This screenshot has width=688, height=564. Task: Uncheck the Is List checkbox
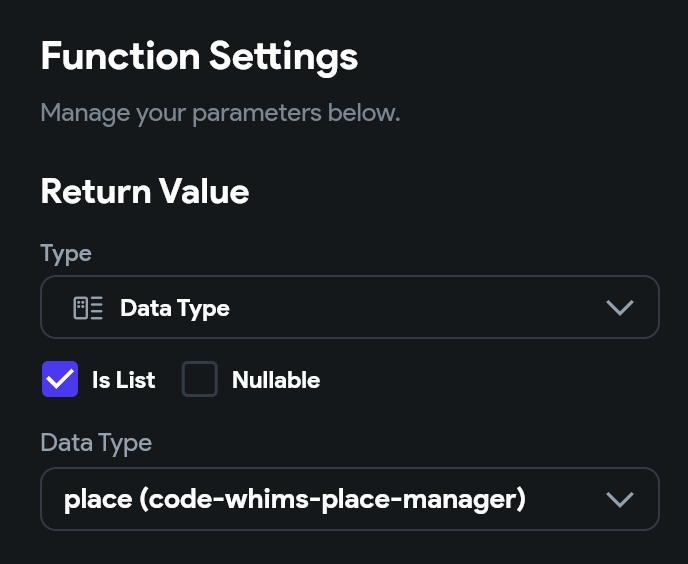[x=60, y=380]
